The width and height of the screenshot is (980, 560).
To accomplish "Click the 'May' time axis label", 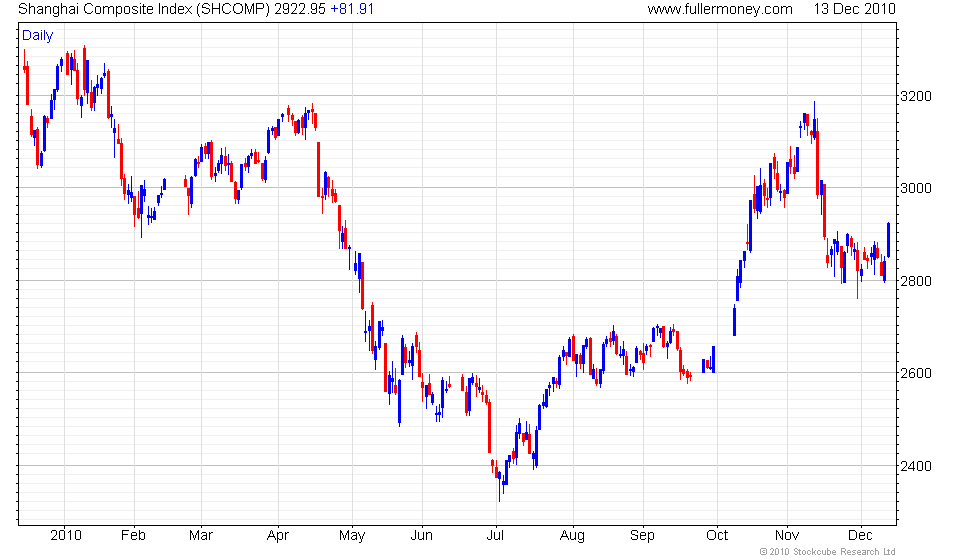I will tap(352, 536).
